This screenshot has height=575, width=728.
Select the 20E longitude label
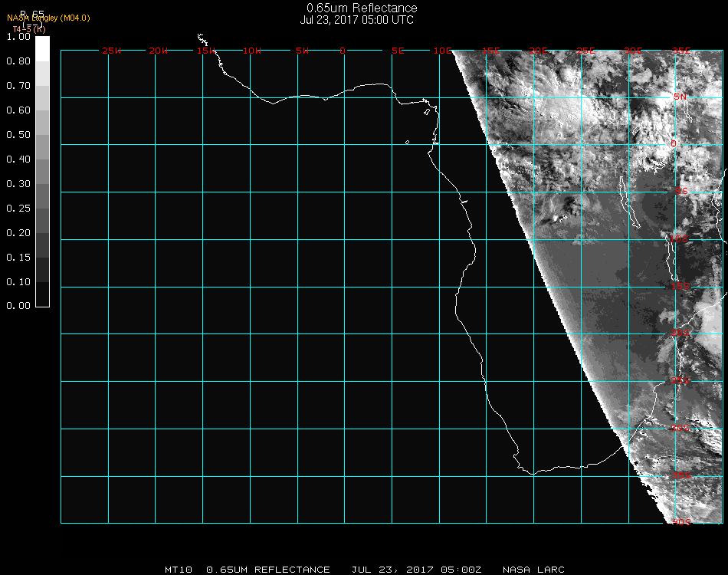click(x=539, y=51)
